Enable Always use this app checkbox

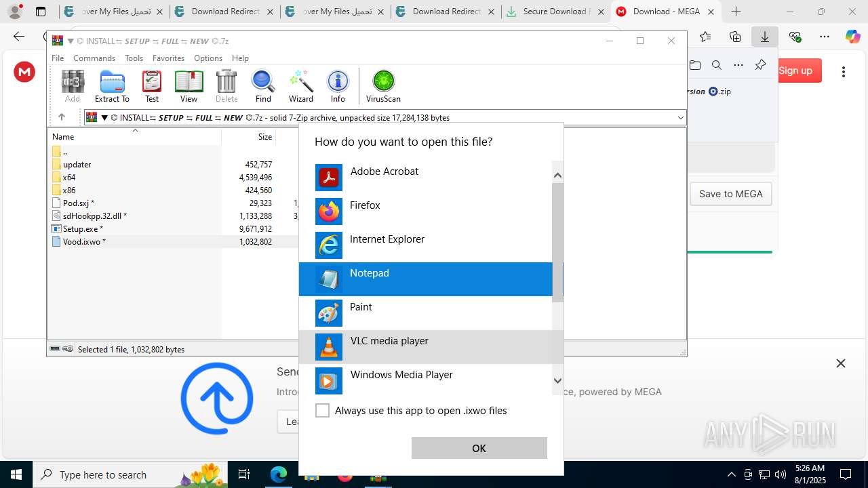[323, 411]
